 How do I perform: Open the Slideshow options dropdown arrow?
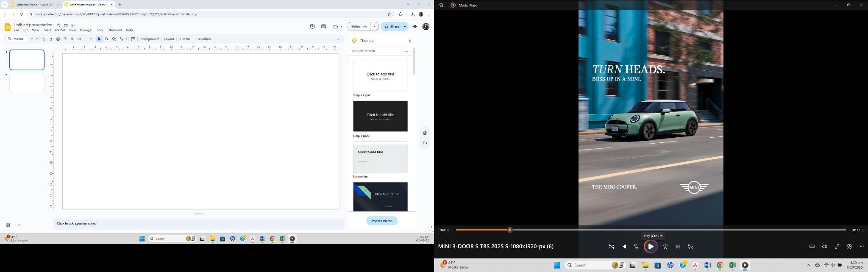click(374, 26)
